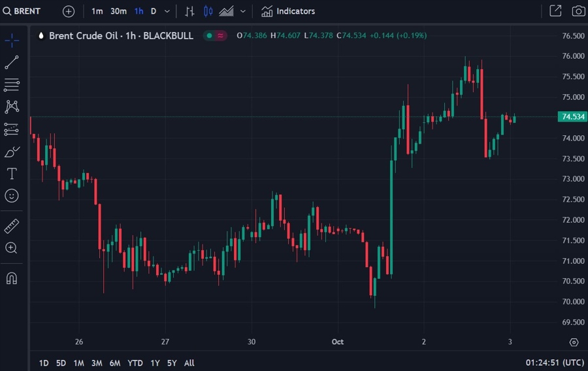Switch to candles chart style
This screenshot has height=371, width=588.
(208, 11)
